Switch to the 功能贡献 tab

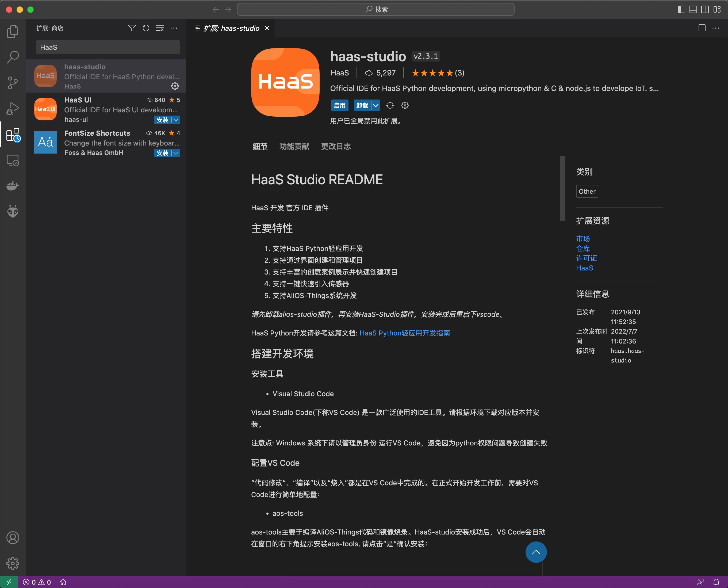point(294,146)
